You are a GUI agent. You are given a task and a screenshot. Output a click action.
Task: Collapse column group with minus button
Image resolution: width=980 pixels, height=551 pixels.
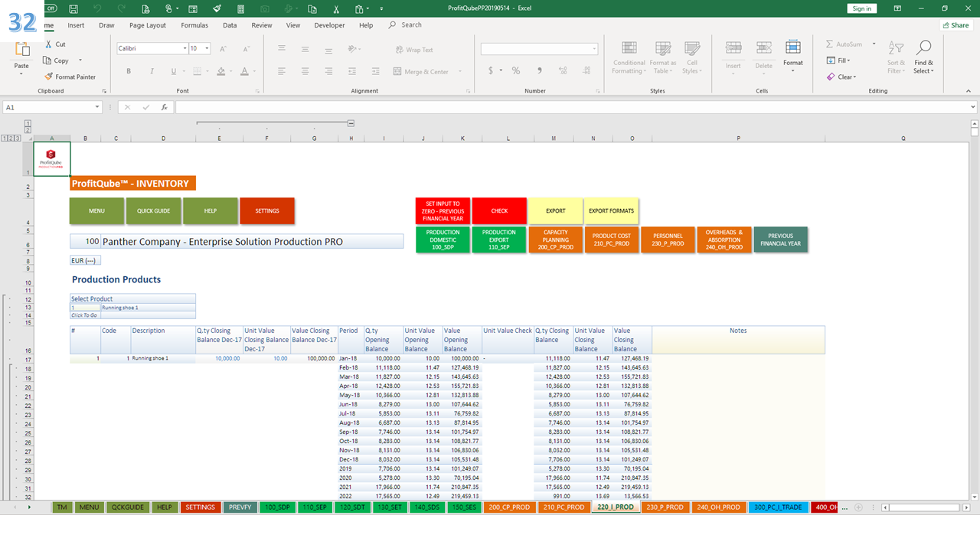tap(351, 122)
